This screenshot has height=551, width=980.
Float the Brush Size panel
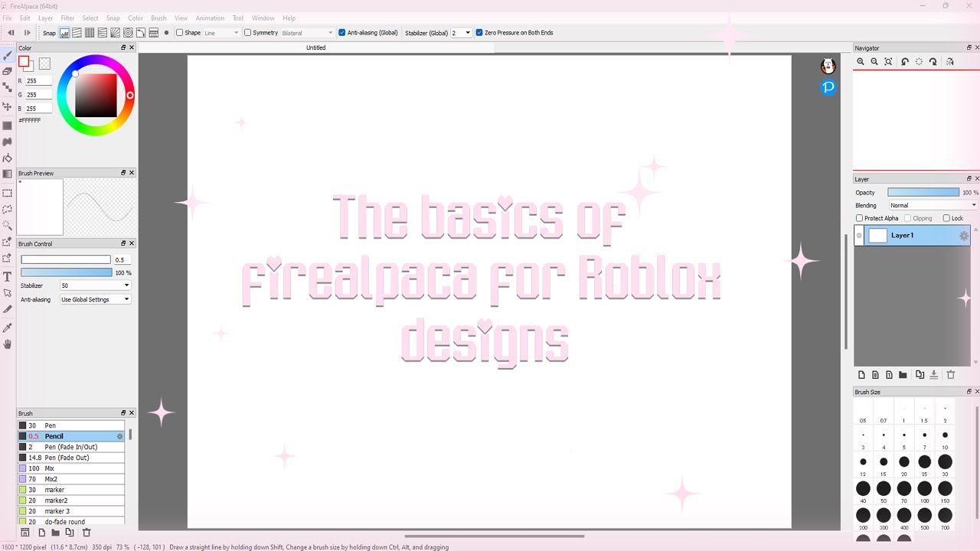click(x=969, y=391)
